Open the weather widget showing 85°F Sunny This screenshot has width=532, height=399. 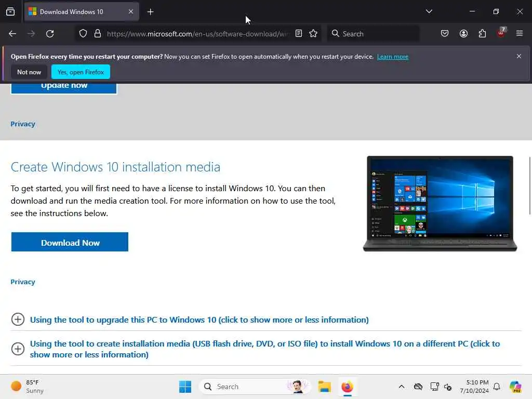coord(27,387)
